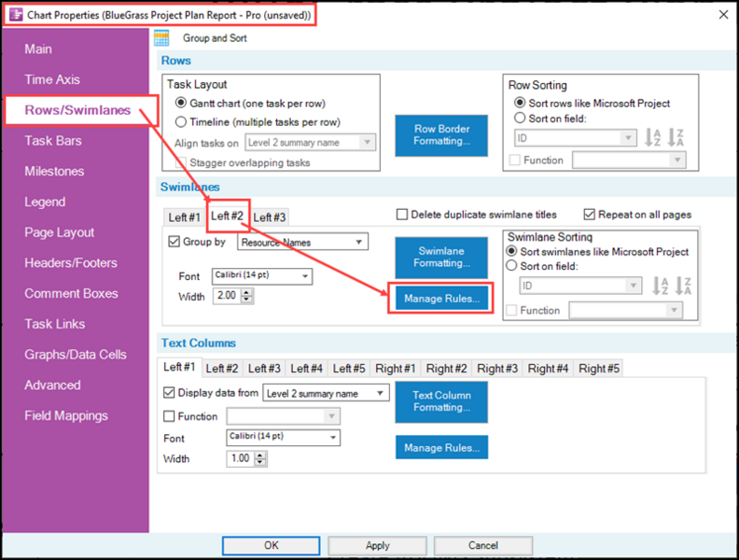The image size is (739, 560).
Task: Open Task Links settings
Action: [55, 324]
